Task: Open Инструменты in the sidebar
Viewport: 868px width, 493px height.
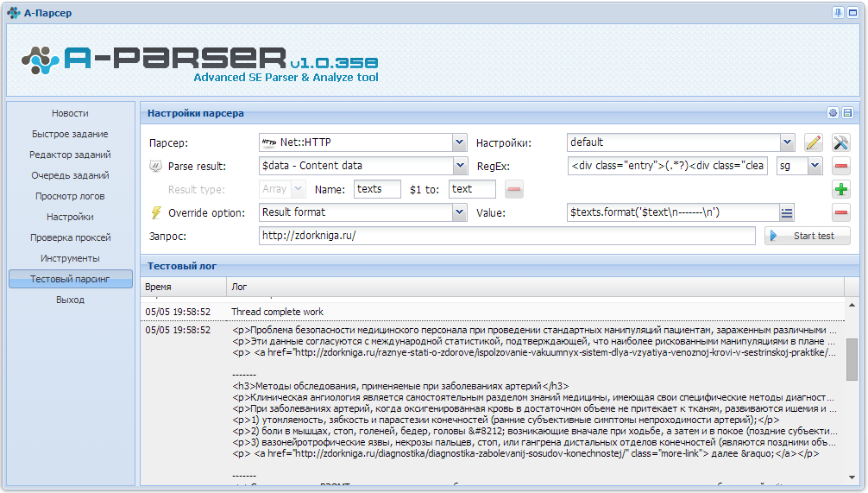Action: tap(70, 258)
